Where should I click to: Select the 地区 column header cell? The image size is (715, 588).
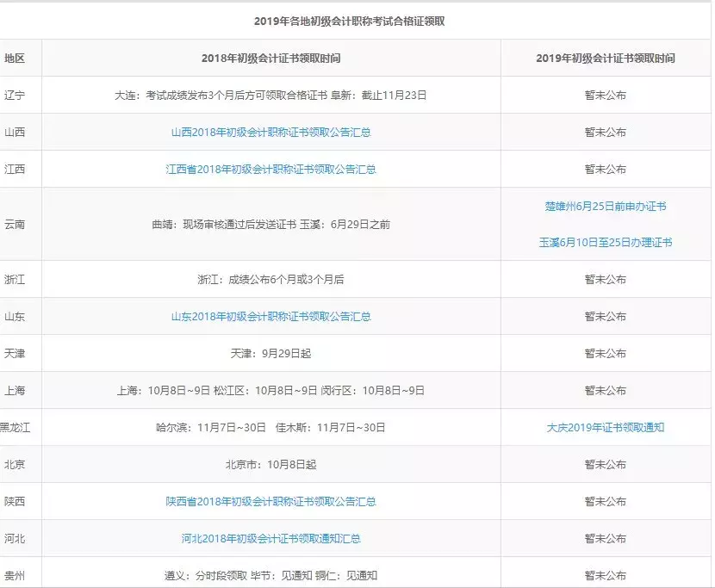pos(15,59)
